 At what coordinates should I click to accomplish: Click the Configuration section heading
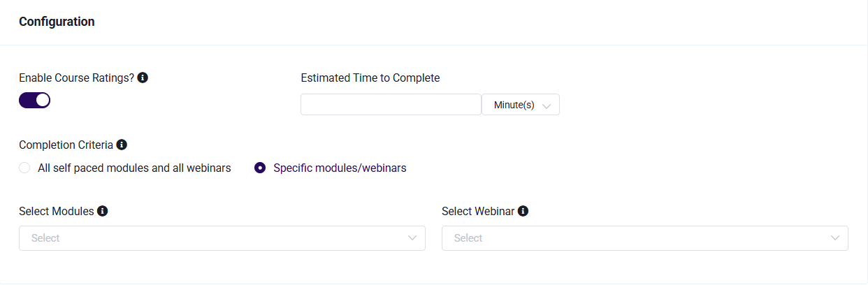pyautogui.click(x=57, y=22)
